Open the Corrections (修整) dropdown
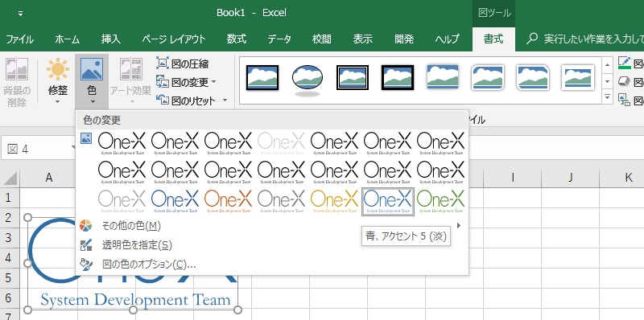This screenshot has width=644, height=320. pyautogui.click(x=58, y=82)
